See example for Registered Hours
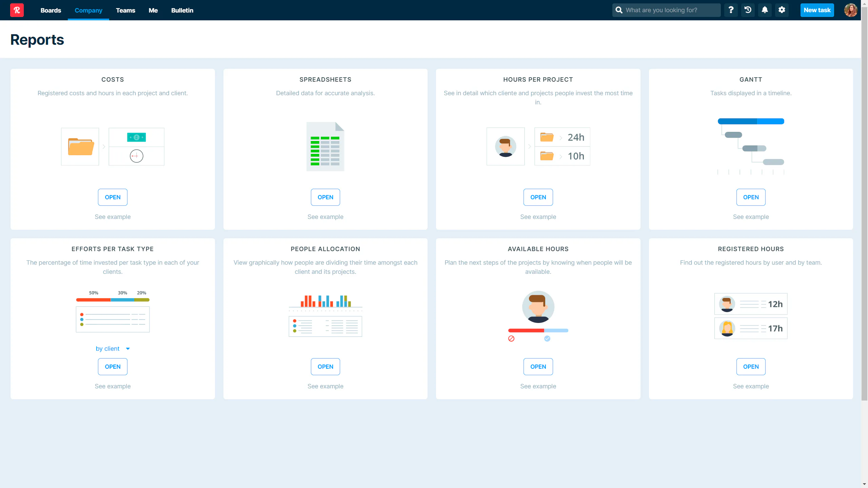 click(751, 386)
